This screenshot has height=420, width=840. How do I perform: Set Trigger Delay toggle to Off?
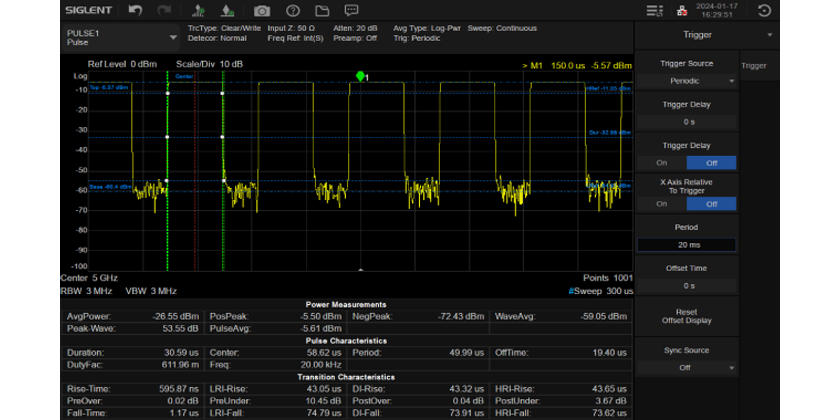711,162
